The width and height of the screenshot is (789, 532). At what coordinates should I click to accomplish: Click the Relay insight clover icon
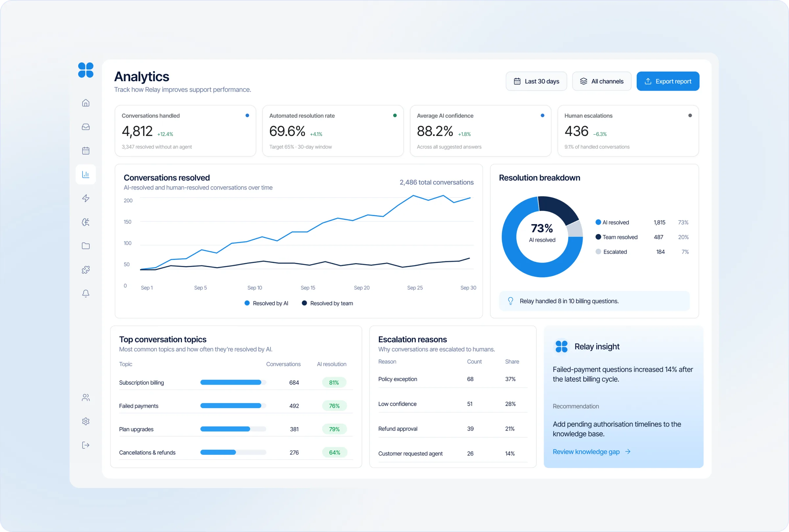tap(562, 346)
